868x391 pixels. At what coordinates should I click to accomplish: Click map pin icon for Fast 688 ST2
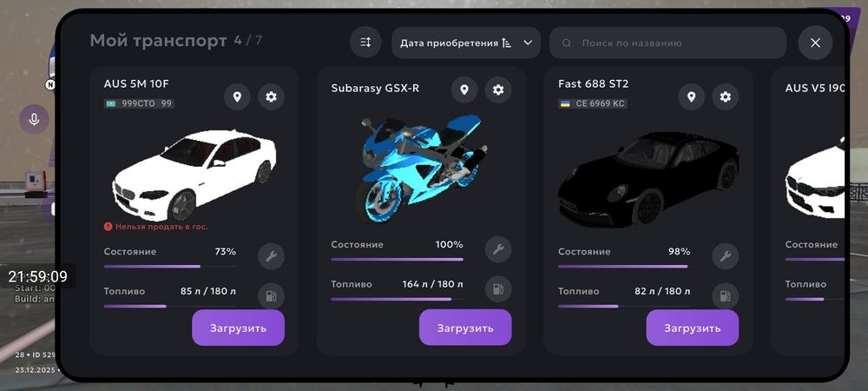(x=692, y=97)
